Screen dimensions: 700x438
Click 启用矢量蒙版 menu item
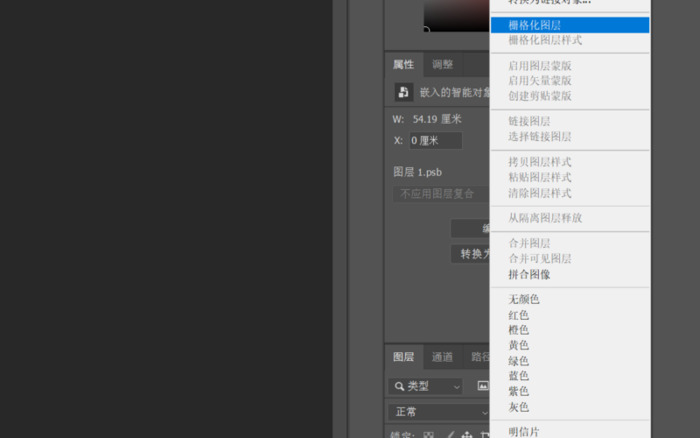(x=570, y=81)
